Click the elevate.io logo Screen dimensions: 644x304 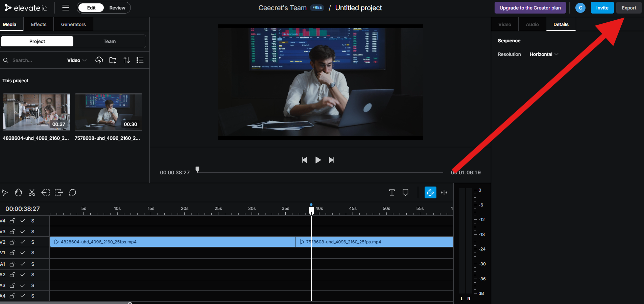26,8
